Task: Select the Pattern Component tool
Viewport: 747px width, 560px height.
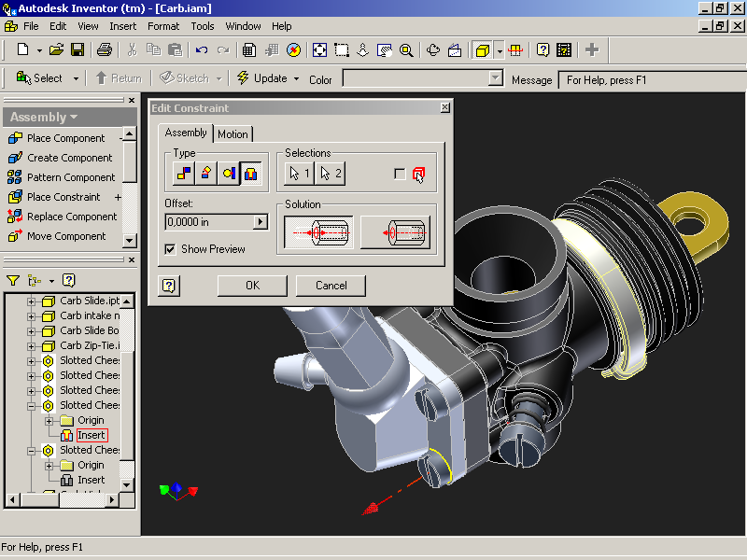Action: 62,177
